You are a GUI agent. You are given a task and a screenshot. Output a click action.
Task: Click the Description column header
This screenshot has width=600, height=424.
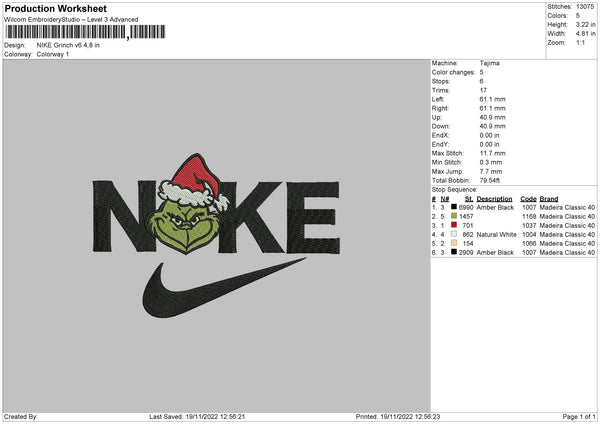click(494, 198)
